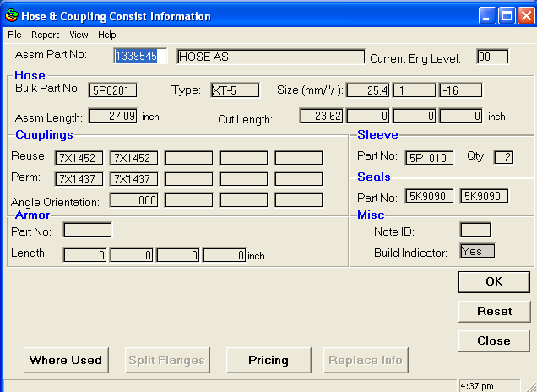This screenshot has height=392, width=537.
Task: Open the View menu
Action: point(79,35)
